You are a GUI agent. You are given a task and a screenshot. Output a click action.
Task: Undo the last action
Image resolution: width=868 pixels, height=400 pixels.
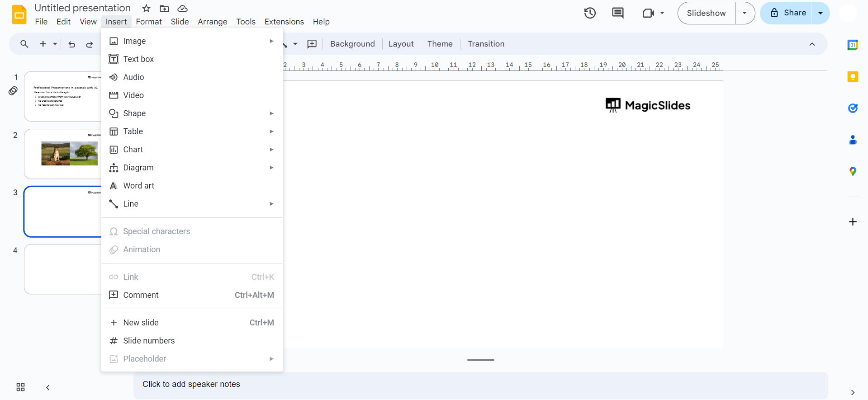tap(71, 44)
